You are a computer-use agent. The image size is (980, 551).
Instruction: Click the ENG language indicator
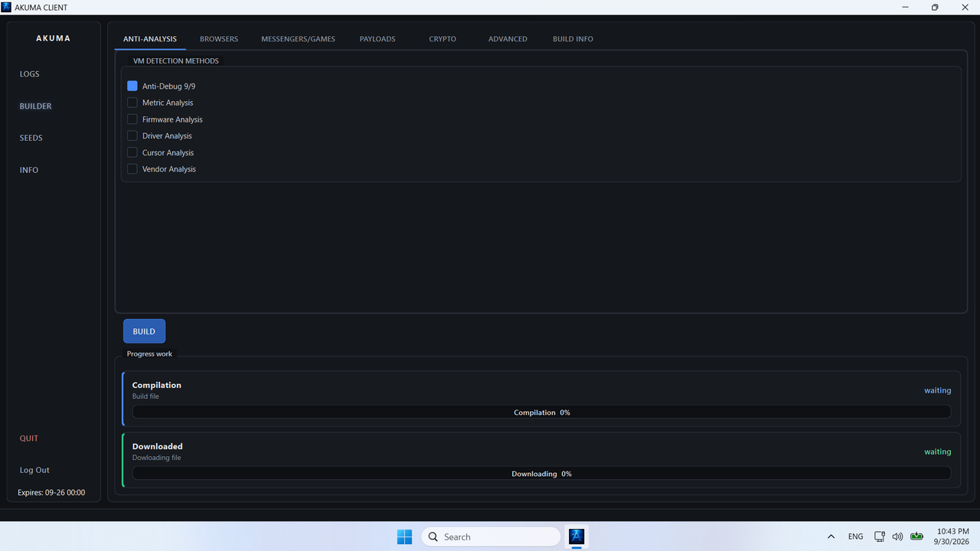coord(855,536)
